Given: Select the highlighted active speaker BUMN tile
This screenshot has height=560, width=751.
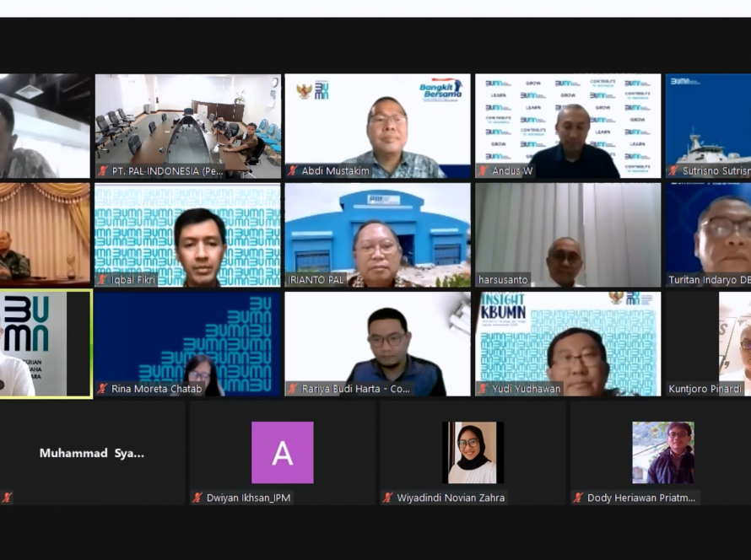Looking at the screenshot, I should [46, 343].
